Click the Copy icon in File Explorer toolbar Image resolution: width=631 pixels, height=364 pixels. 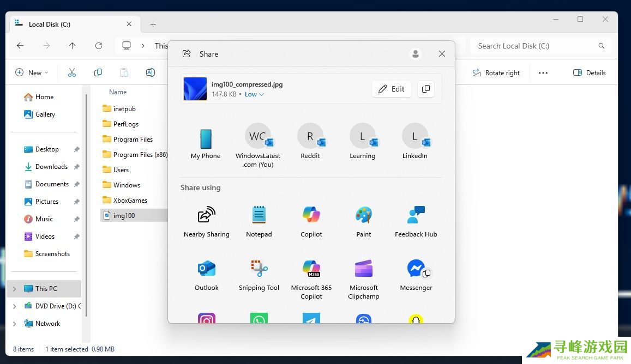pos(98,72)
